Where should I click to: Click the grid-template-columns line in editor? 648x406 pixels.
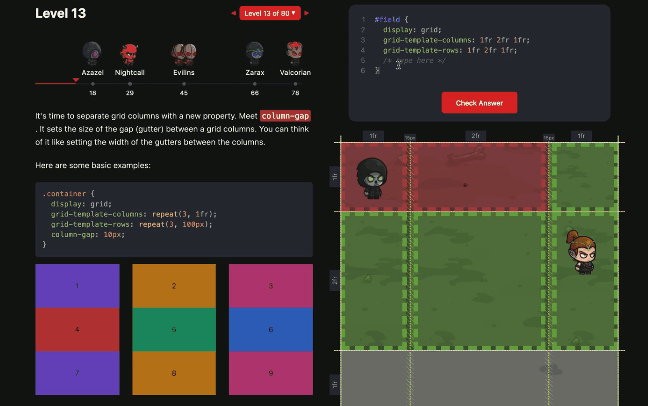456,40
